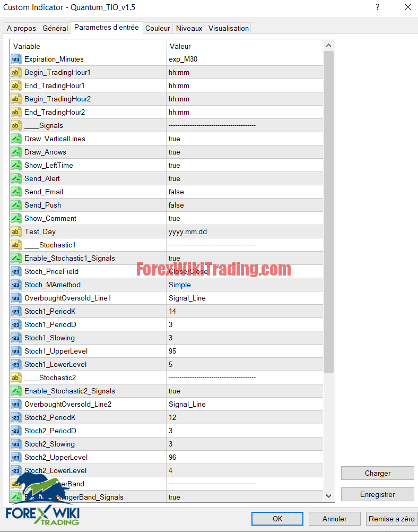Click the Enable_Stochastic2_Signals boolean icon

[x=16, y=391]
